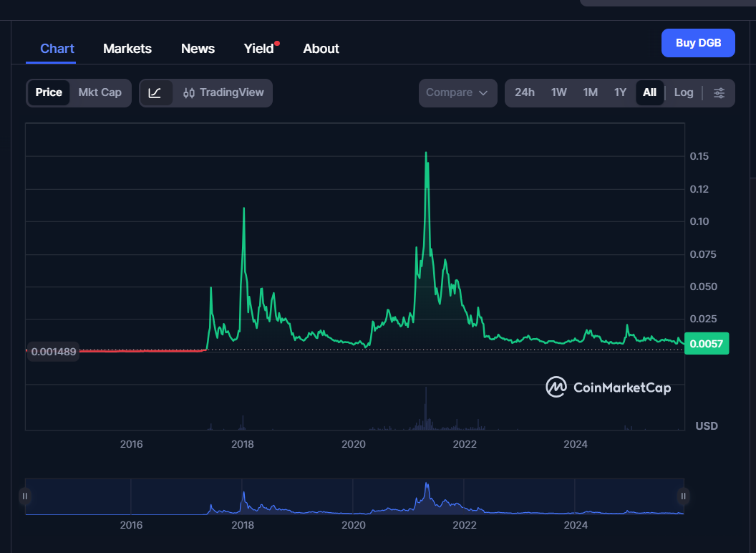The image size is (756, 553).
Task: Enable the Price display mode
Action: 49,92
